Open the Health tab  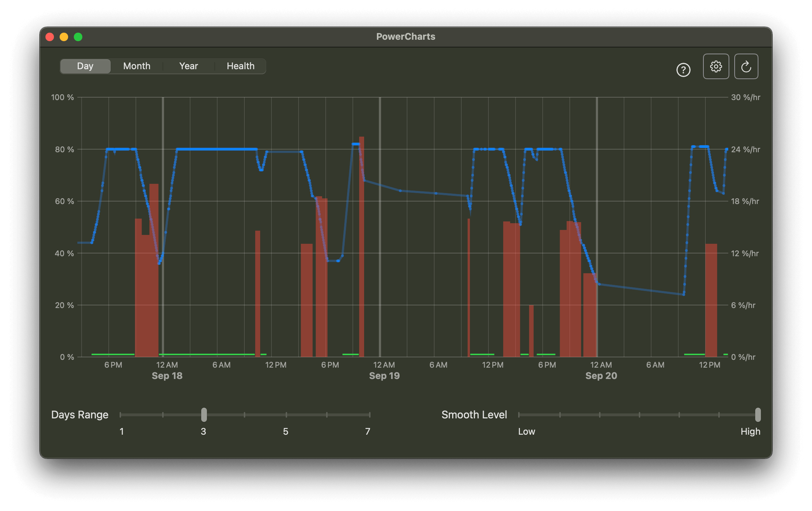click(240, 66)
